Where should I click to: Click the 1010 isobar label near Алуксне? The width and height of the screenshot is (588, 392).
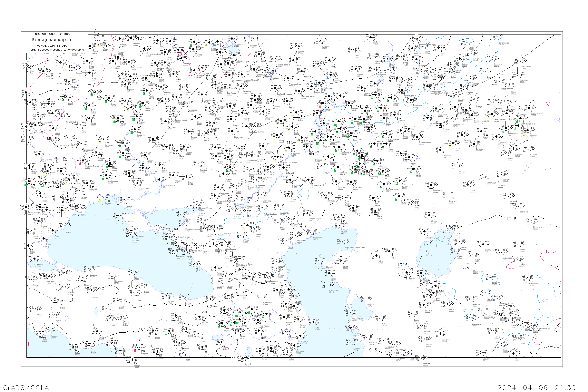(143, 39)
